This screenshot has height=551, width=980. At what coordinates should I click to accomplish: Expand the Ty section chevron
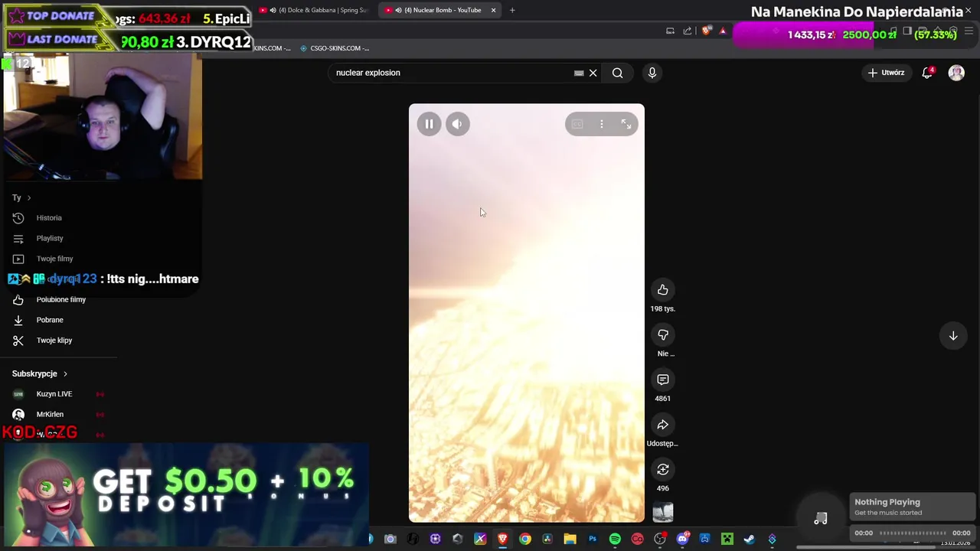(29, 197)
